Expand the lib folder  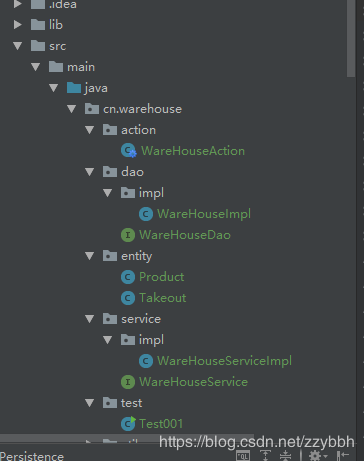pos(18,24)
